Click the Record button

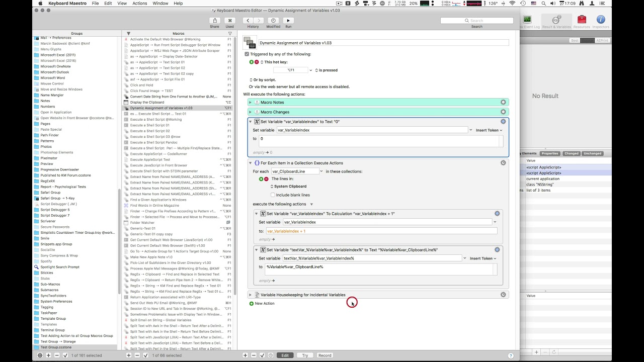tap(325, 355)
